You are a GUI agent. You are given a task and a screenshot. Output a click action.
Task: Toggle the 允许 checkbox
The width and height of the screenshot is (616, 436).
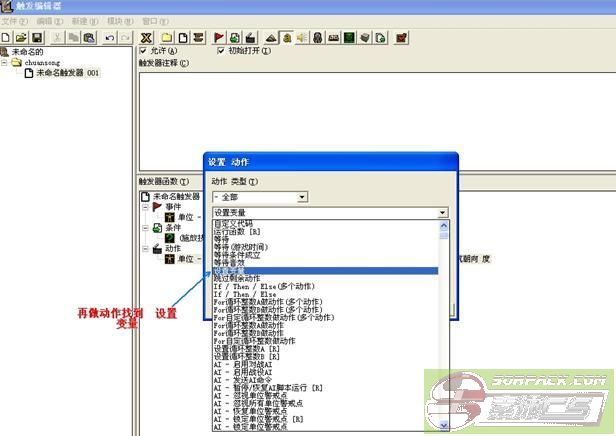coord(144,51)
